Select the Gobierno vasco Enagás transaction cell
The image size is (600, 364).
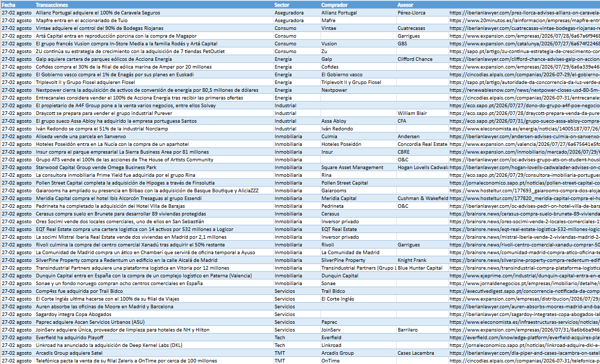(x=154, y=75)
